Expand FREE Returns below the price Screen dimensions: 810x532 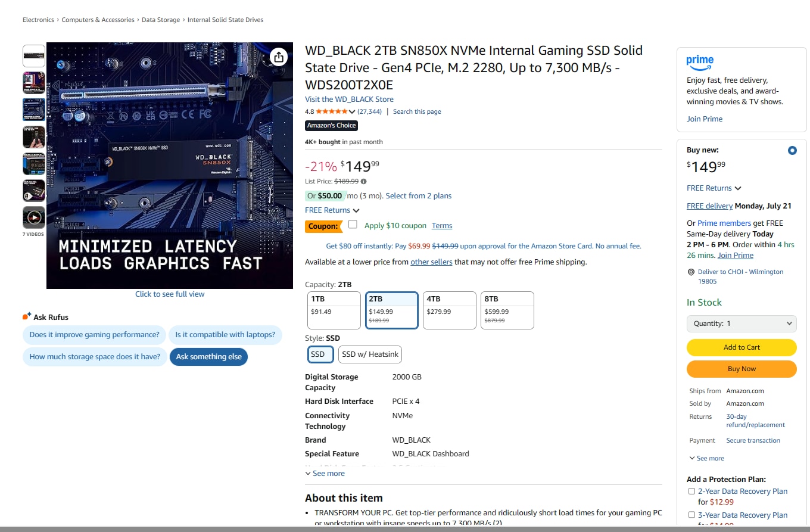[x=332, y=210]
